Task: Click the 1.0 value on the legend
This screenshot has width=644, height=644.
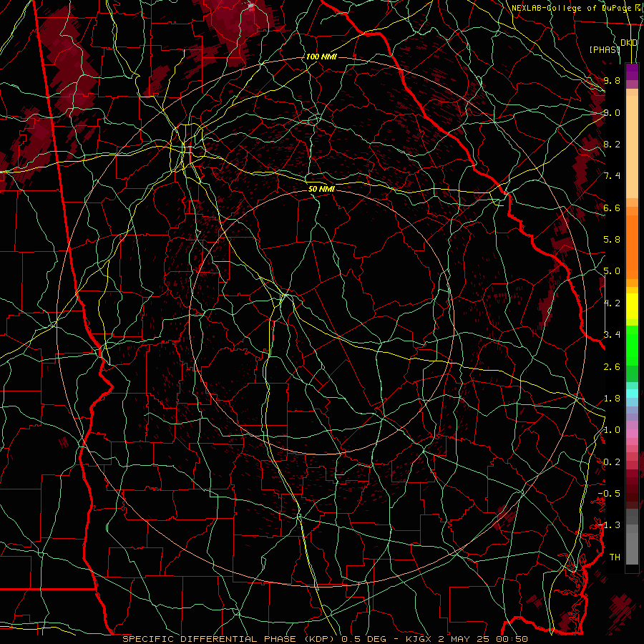Action: click(x=612, y=429)
